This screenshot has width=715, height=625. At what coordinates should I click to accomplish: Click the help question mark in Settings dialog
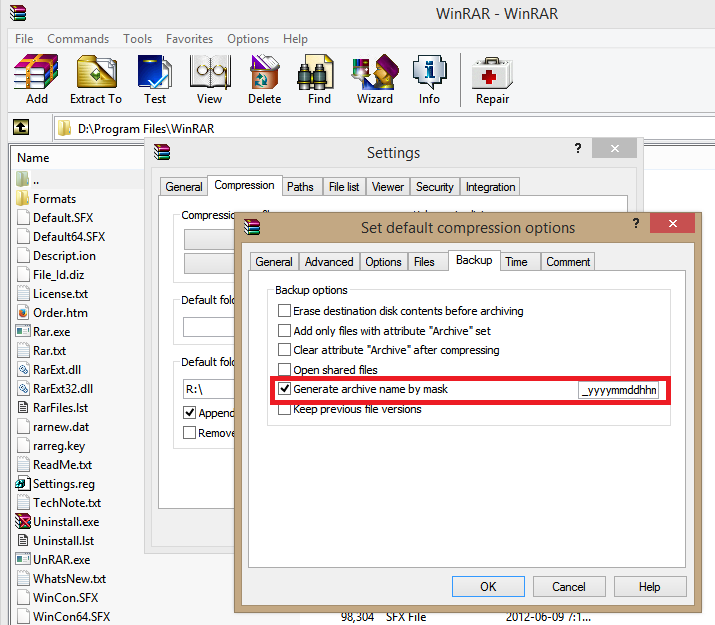point(578,148)
